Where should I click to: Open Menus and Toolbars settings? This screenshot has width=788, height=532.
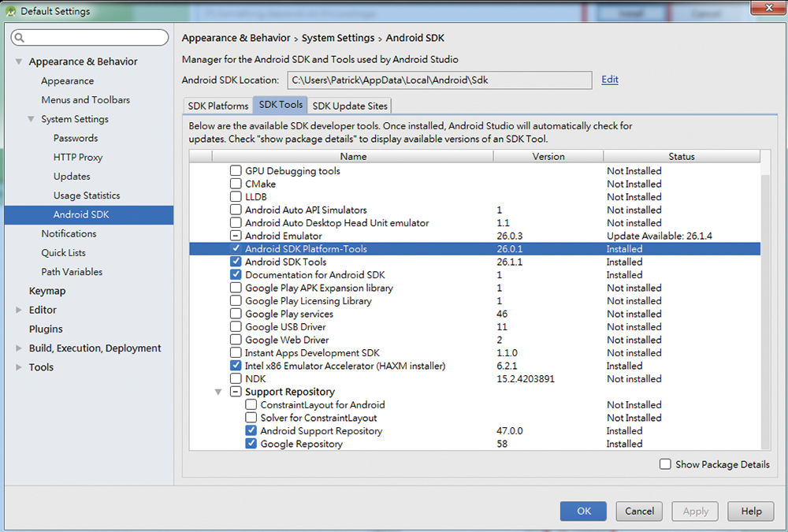click(85, 100)
